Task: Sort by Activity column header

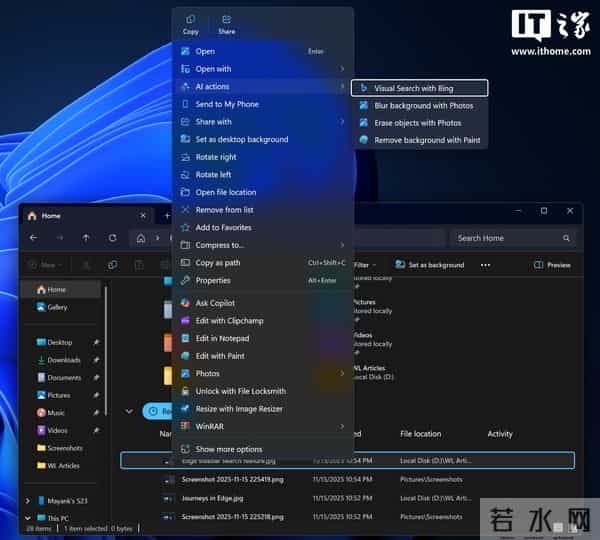Action: pos(500,434)
